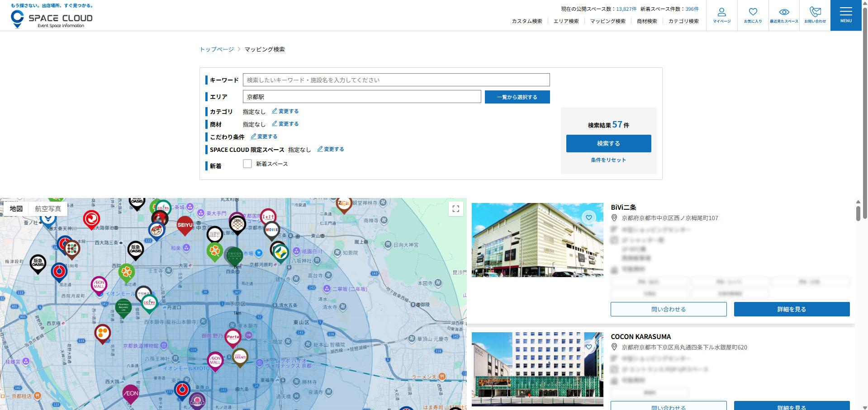This screenshot has width=868, height=410.
Task: Switch map to 航空写真 view
Action: tap(48, 209)
